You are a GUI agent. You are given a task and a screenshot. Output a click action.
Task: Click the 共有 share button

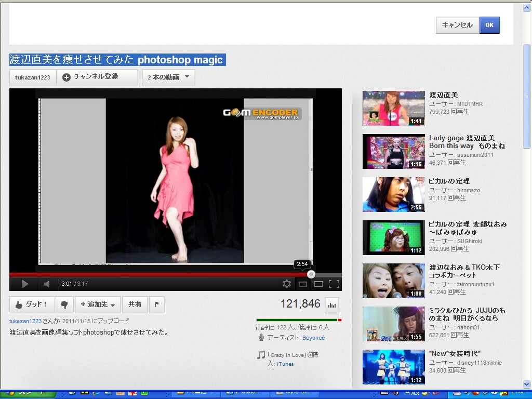coord(135,304)
